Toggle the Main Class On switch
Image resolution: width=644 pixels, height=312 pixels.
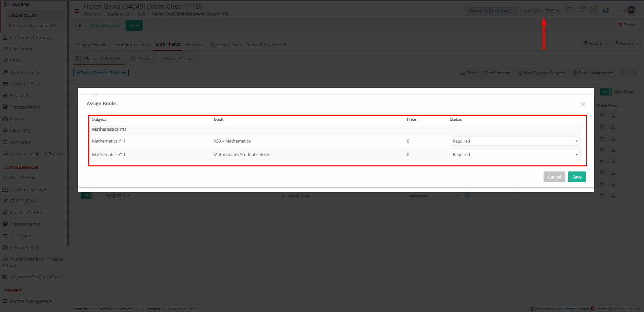605,92
